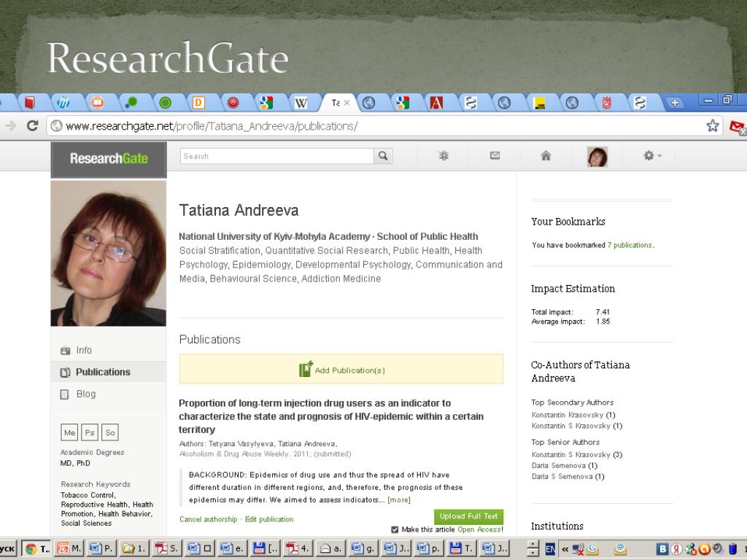Screen dimensions: 747x560
Task: Open the messages envelope in the ResearchGate header
Action: [495, 155]
